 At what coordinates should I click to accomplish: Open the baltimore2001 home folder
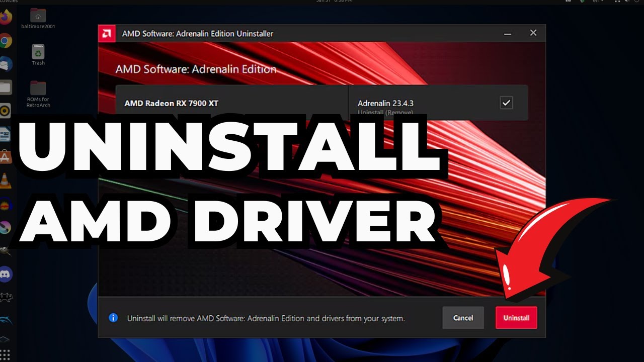[x=38, y=19]
